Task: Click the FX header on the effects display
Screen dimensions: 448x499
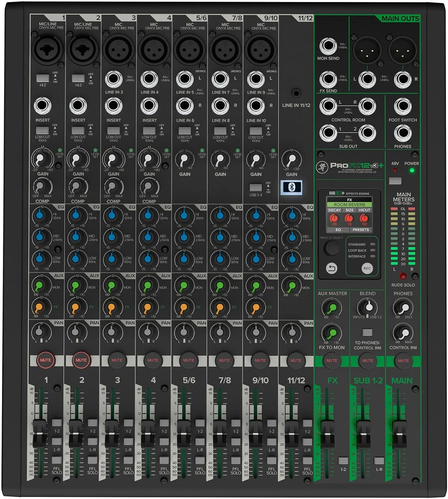Action: 350,200
